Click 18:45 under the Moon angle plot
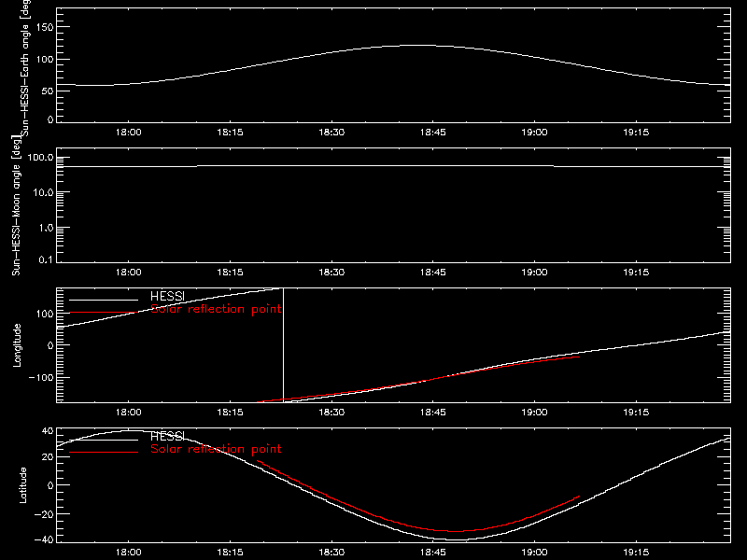This screenshot has width=747, height=560. click(433, 273)
